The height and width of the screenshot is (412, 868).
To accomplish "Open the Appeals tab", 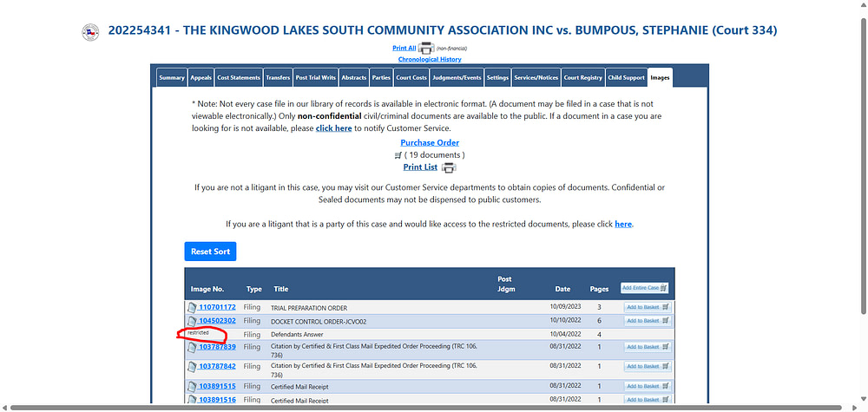I will click(x=201, y=78).
